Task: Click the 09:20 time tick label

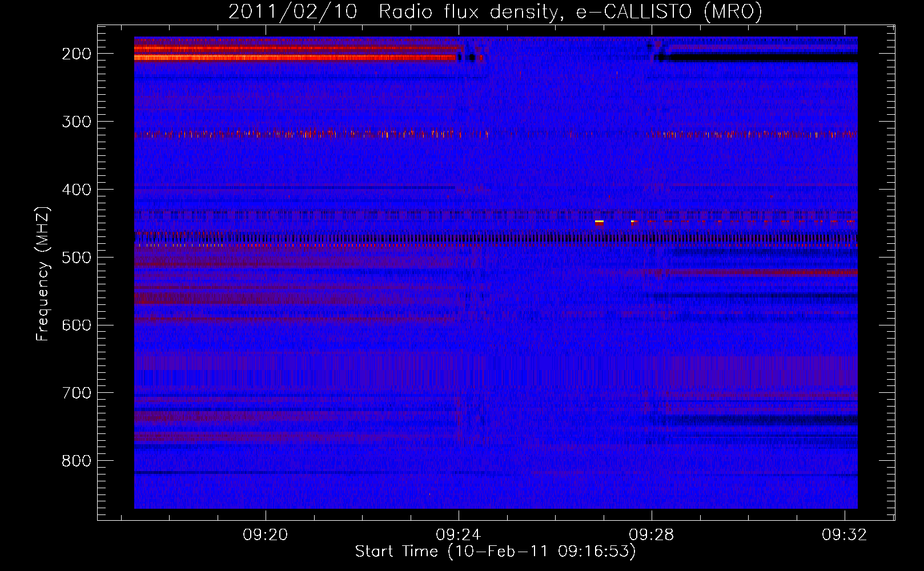Action: click(x=265, y=535)
